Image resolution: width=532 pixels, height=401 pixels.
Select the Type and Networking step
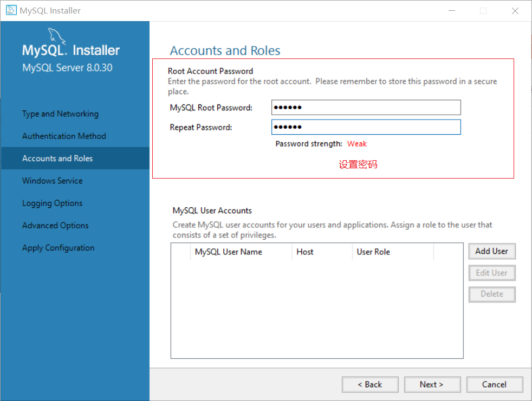[x=60, y=114]
